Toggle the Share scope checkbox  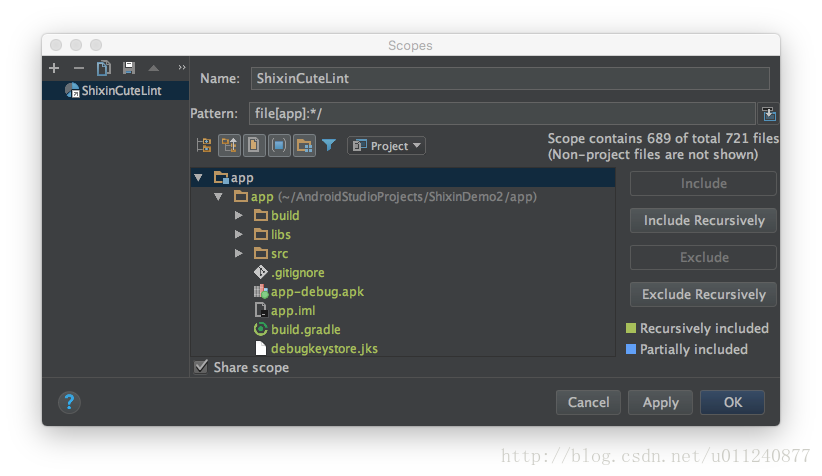point(201,367)
